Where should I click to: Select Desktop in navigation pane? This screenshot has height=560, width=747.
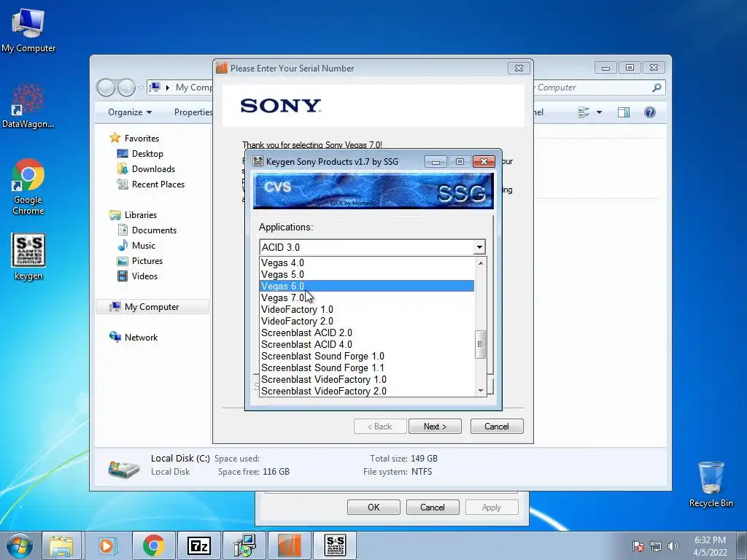[x=147, y=154]
